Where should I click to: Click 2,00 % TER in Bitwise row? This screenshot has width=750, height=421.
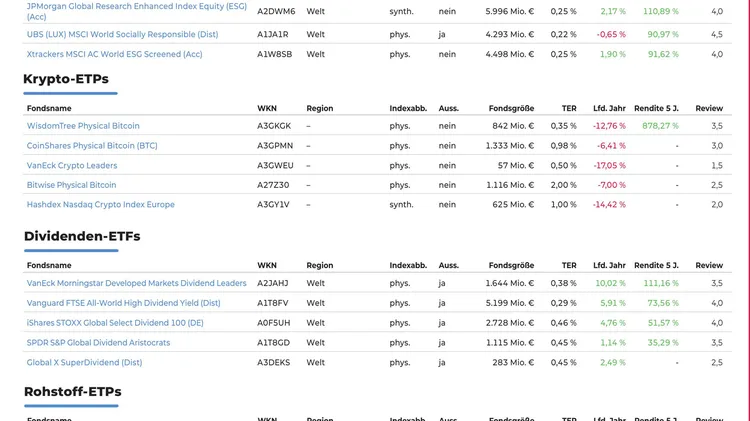pos(563,185)
